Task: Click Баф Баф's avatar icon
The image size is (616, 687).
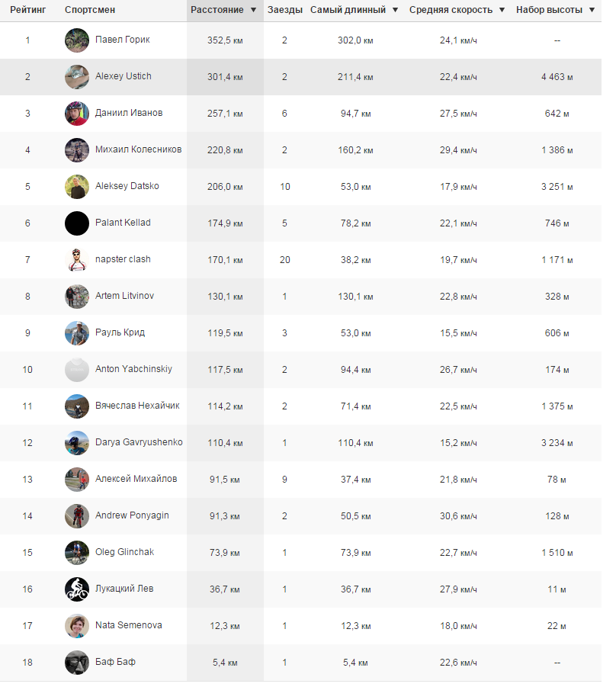Action: (77, 663)
